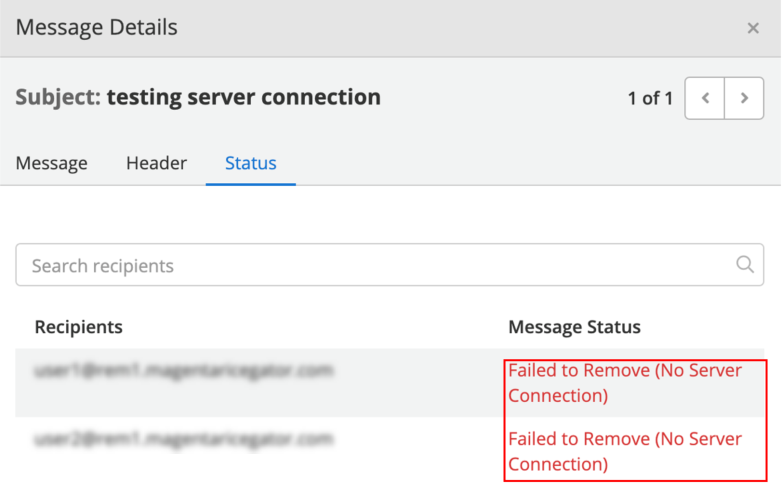The height and width of the screenshot is (490, 782).
Task: Select the user1 recipient email address
Action: point(183,371)
